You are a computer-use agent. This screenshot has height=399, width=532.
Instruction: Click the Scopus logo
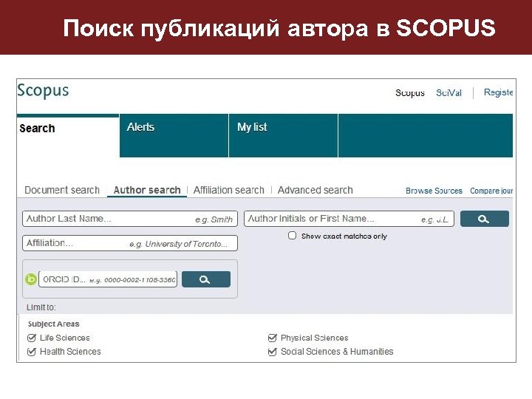click(43, 91)
